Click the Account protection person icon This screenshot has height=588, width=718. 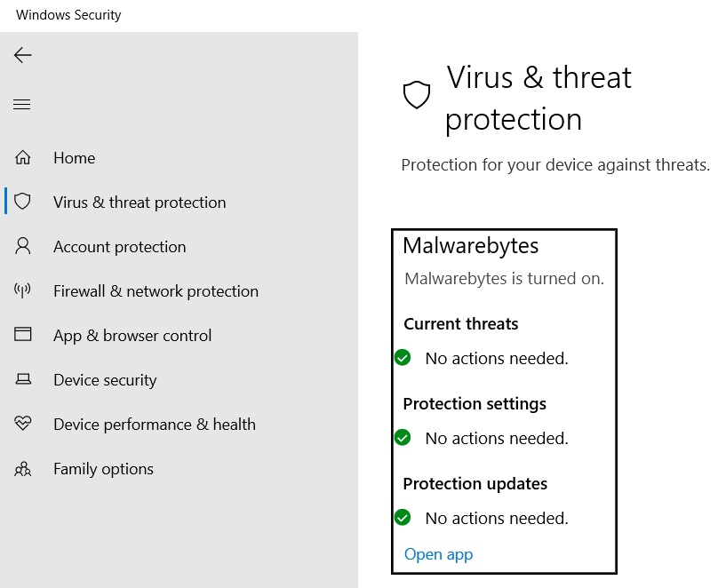22,246
